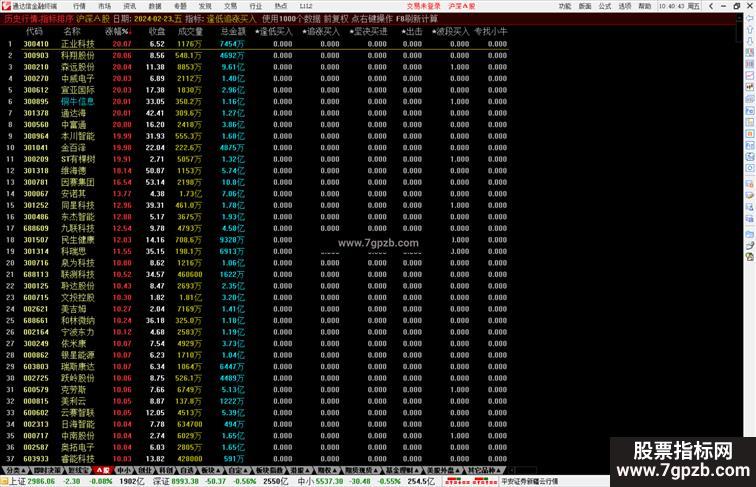Click the 交易未登录 login link
Viewport: 756px width, 487px height.
click(x=423, y=6)
